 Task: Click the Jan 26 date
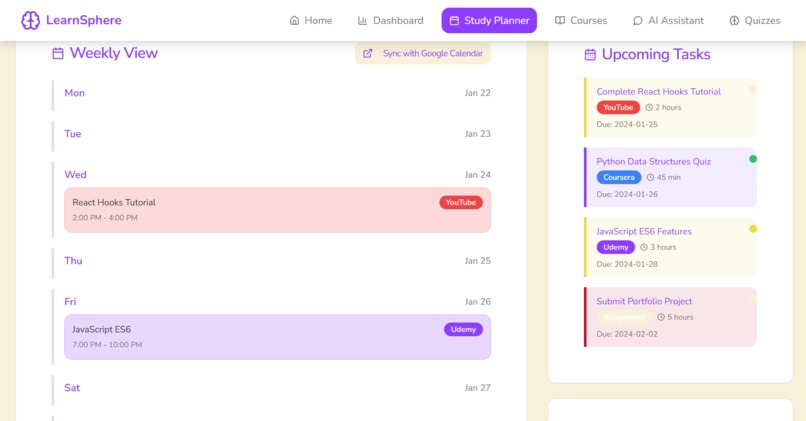pos(478,302)
